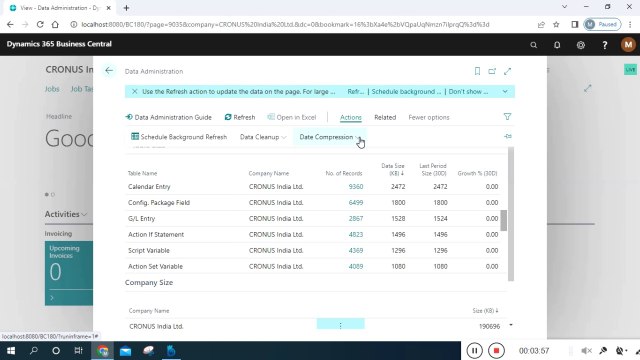Open the Windows Start menu
Screen dimensions: 640x360
[x=11, y=351]
